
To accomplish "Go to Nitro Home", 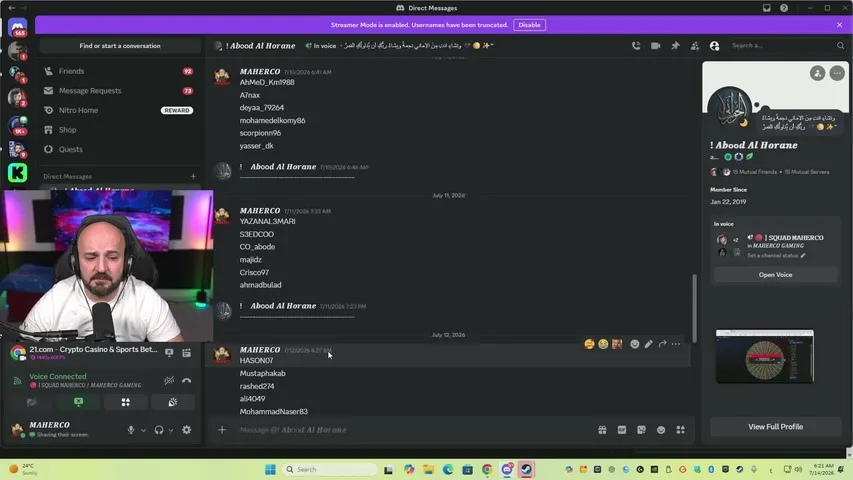I will (x=119, y=110).
